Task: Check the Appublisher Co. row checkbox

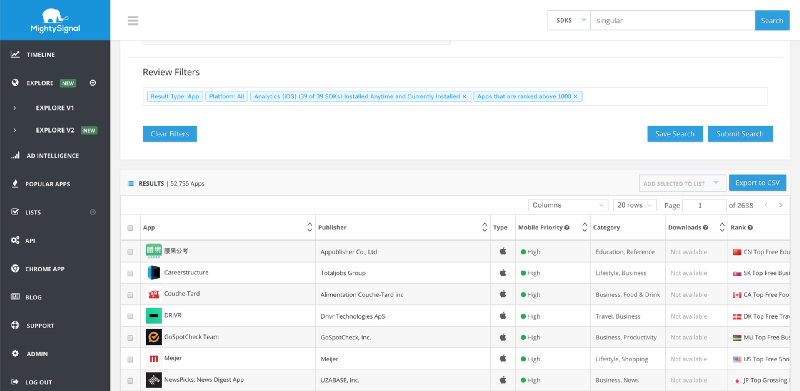Action: (130, 252)
